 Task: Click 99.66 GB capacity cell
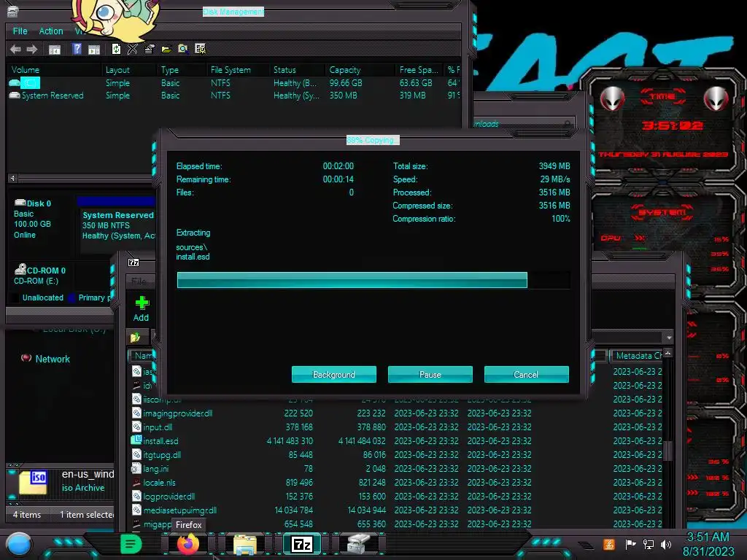(x=346, y=83)
